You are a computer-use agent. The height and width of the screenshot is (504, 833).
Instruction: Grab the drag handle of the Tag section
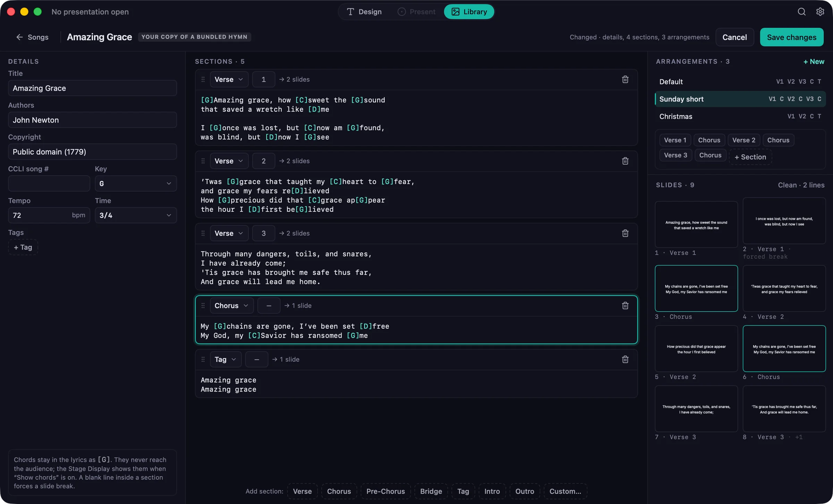tap(203, 359)
